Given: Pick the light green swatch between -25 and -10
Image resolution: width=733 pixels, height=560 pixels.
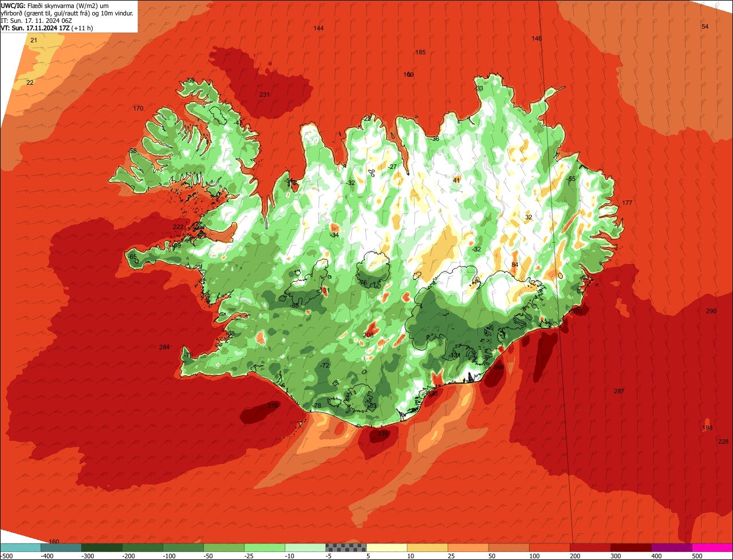Looking at the screenshot, I should coord(264,547).
